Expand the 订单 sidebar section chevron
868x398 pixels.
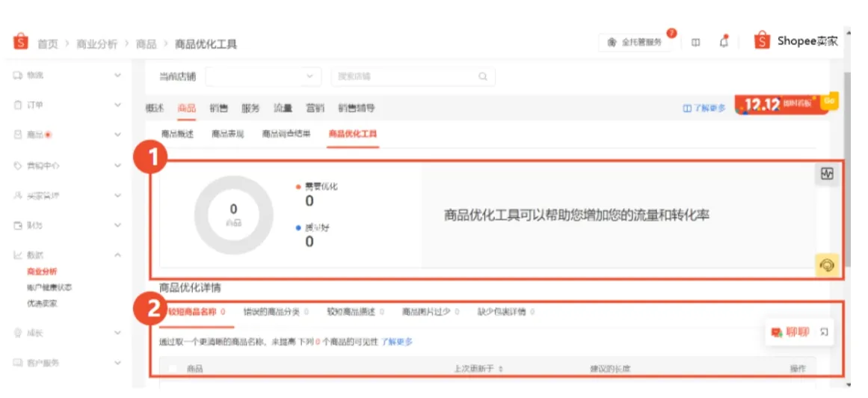pos(118,104)
